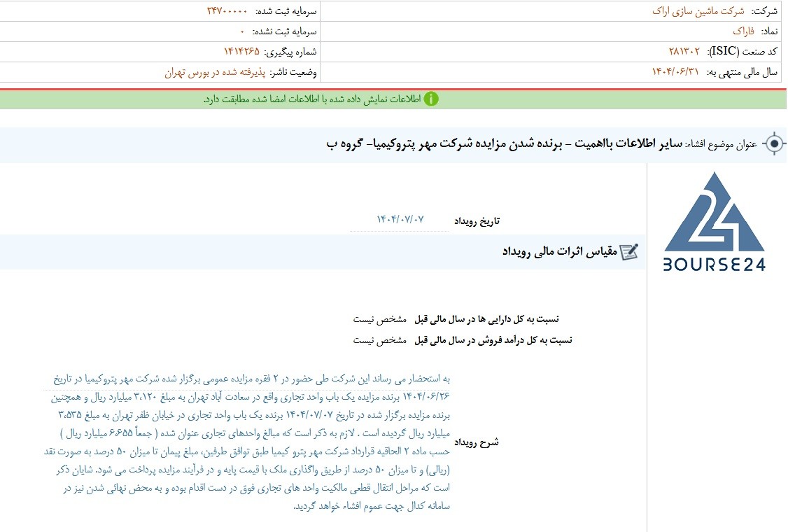This screenshot has height=532, width=788.
Task: Click the registered capital value '۲۴۷۰۰۰۰۰'
Action: [227, 11]
